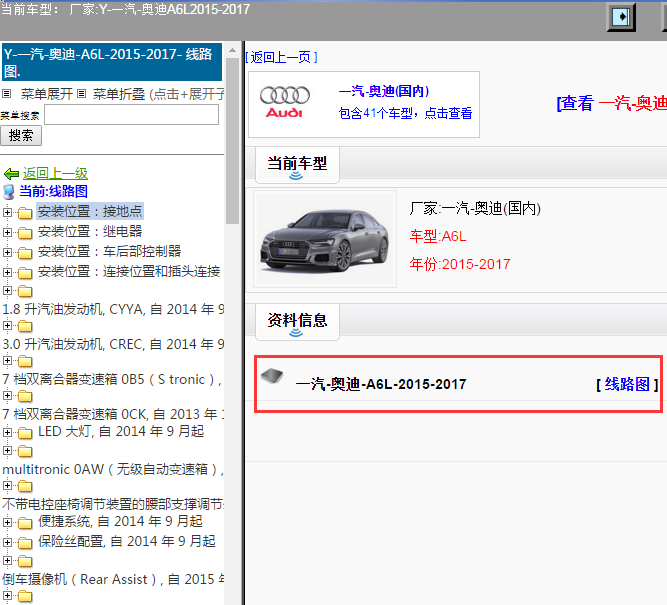667x605 pixels.
Task: Click the 当前:线路图 computer icon
Action: coord(9,192)
